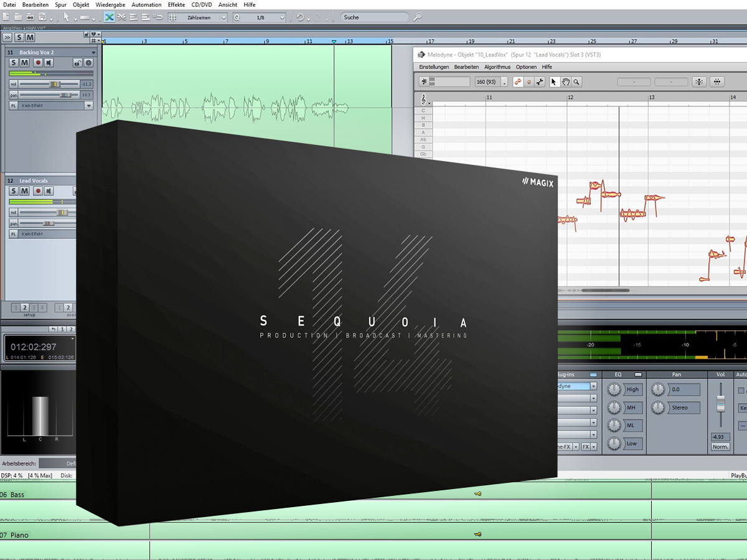Open Kein Effekt dropdown on Backing Vox 2
747x560 pixels.
(x=89, y=106)
